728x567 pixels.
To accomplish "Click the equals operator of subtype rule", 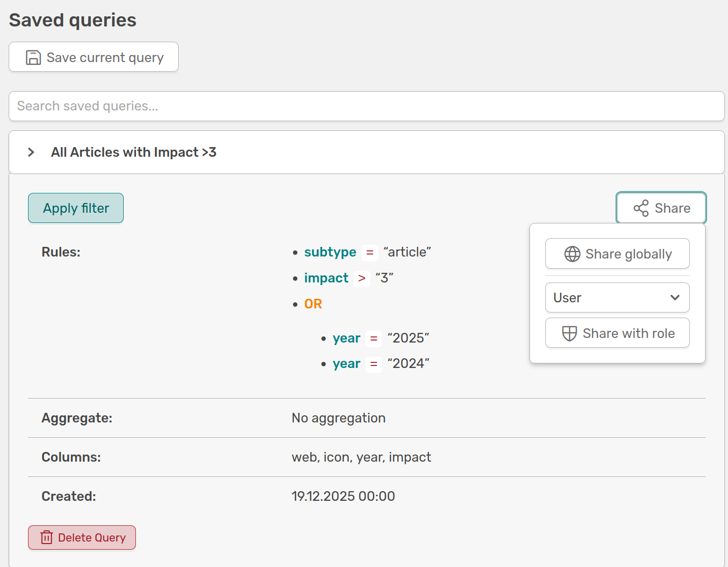I will 370,252.
